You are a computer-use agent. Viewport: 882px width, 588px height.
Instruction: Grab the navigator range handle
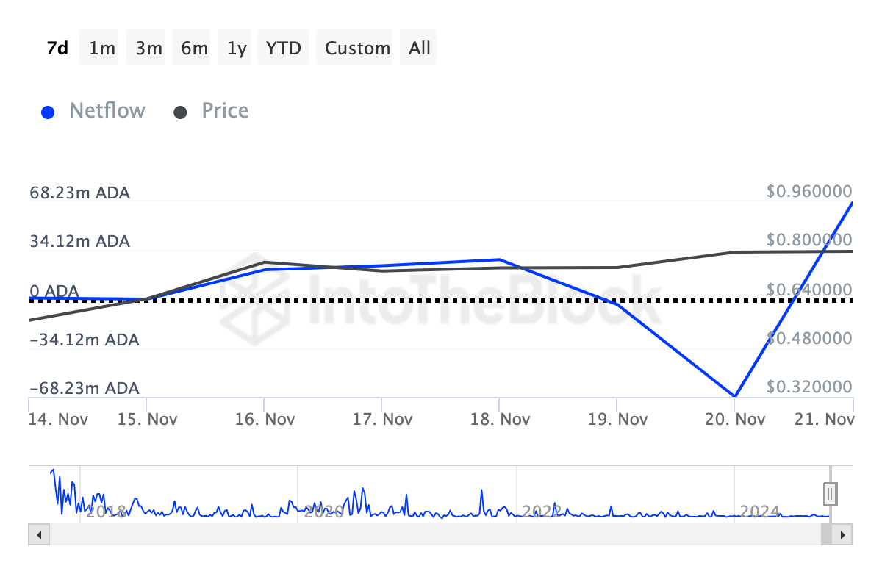[x=831, y=492]
